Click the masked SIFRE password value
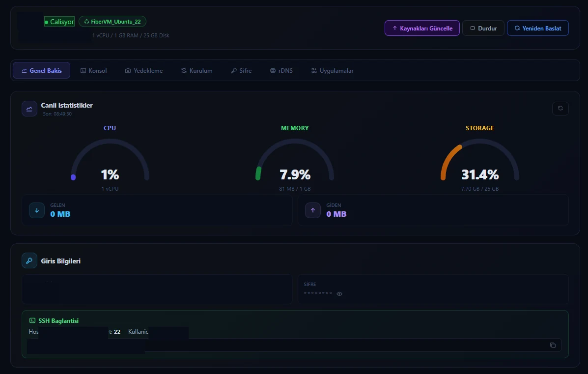Screen dimensions: 588x374 318,294
